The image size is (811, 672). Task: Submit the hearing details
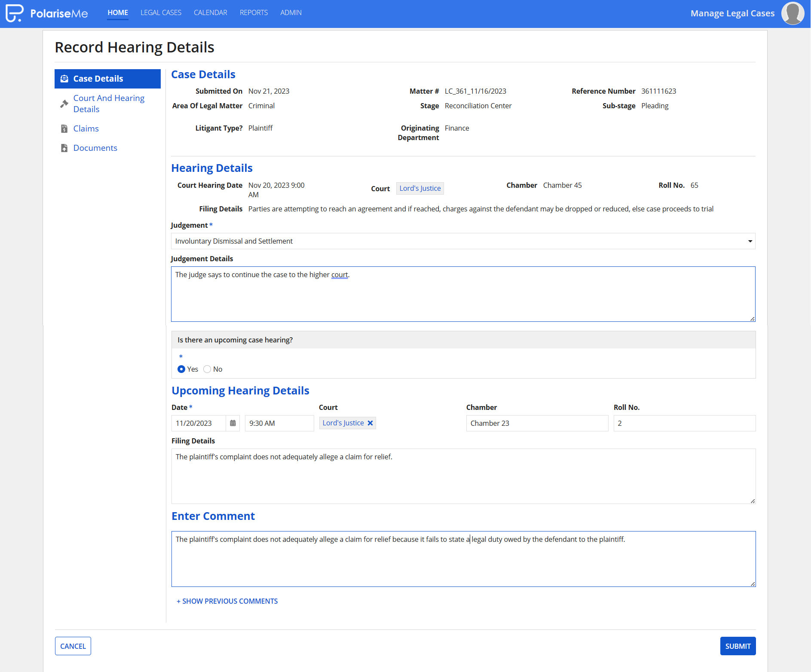point(738,646)
